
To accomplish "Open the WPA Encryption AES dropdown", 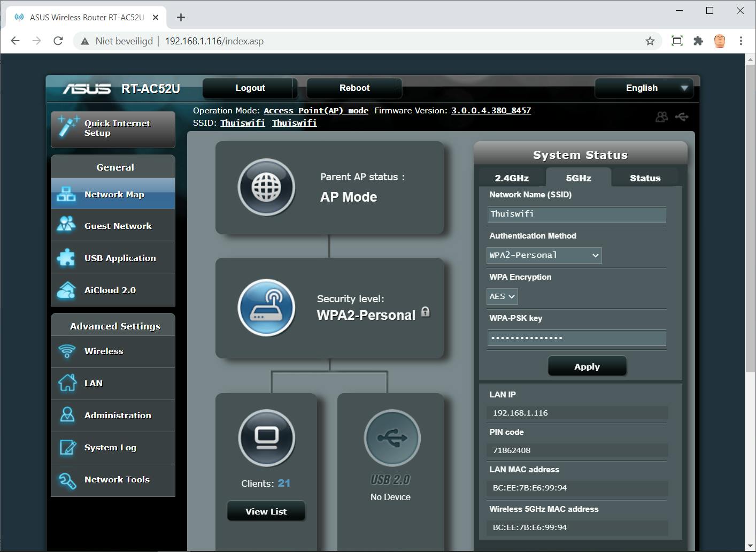I will (502, 296).
